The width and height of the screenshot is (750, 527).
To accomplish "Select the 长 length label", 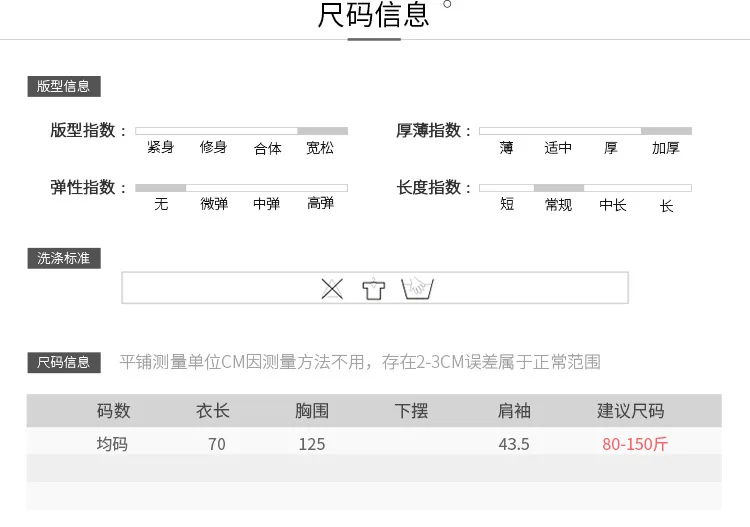I will click(x=667, y=206).
